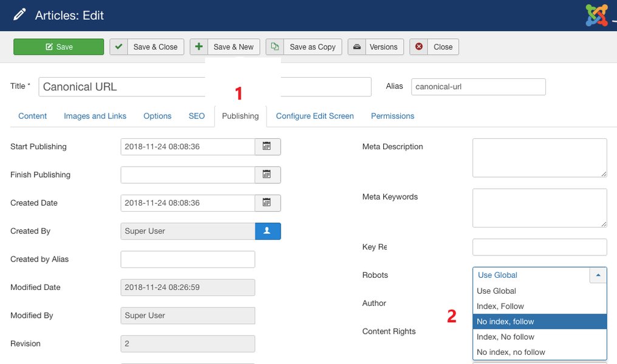Click the Content Rights label
Image resolution: width=617 pixels, height=364 pixels.
coord(389,331)
